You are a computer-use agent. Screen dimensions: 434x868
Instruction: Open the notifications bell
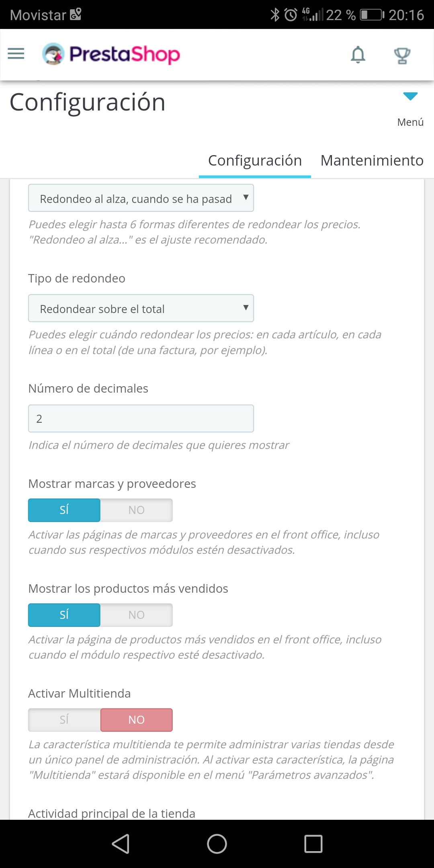[x=358, y=55]
